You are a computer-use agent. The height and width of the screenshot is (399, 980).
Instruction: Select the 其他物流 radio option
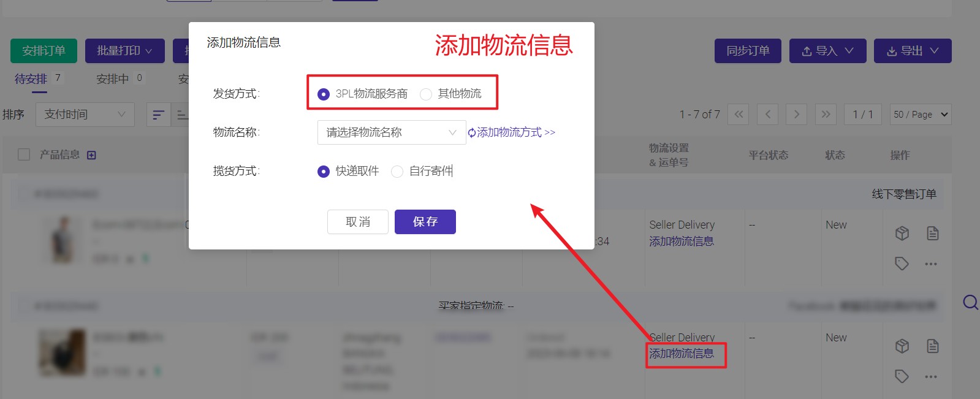426,94
